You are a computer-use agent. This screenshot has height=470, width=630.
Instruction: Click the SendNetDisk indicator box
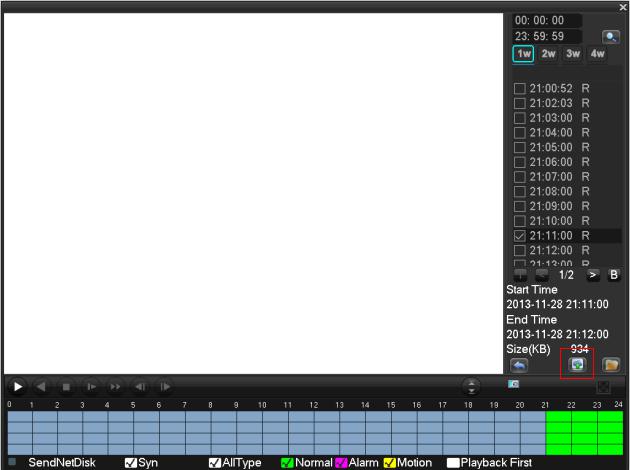click(x=12, y=461)
